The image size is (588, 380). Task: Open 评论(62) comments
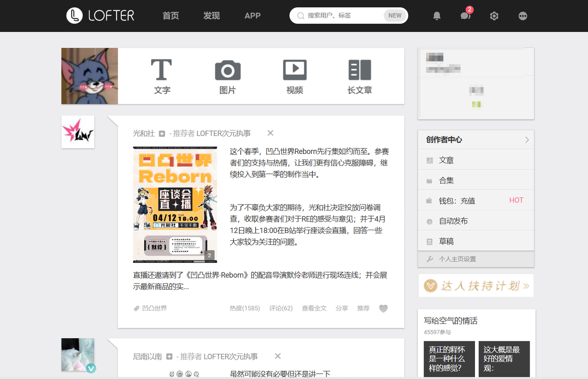pos(281,308)
